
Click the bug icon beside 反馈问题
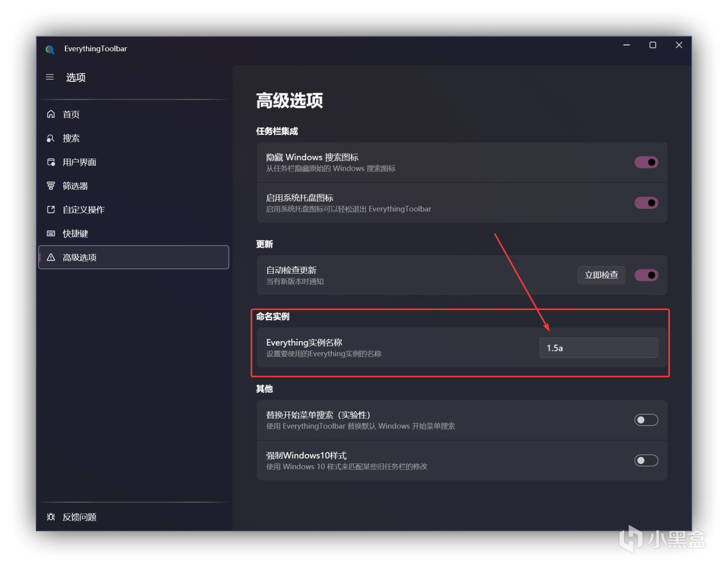[x=51, y=517]
